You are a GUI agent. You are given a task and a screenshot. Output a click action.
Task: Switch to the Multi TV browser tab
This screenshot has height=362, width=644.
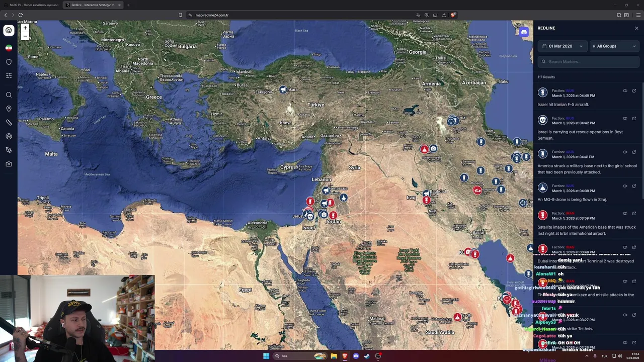(34, 5)
